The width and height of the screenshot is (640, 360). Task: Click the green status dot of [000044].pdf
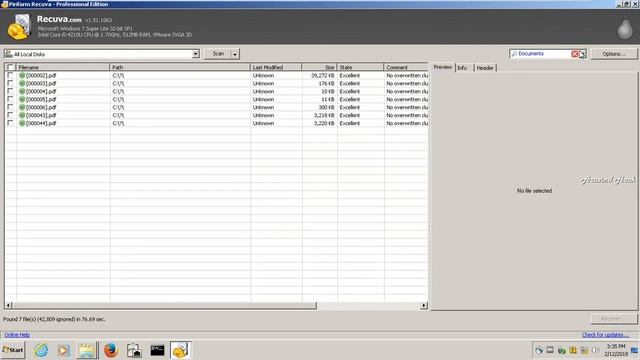(x=22, y=123)
